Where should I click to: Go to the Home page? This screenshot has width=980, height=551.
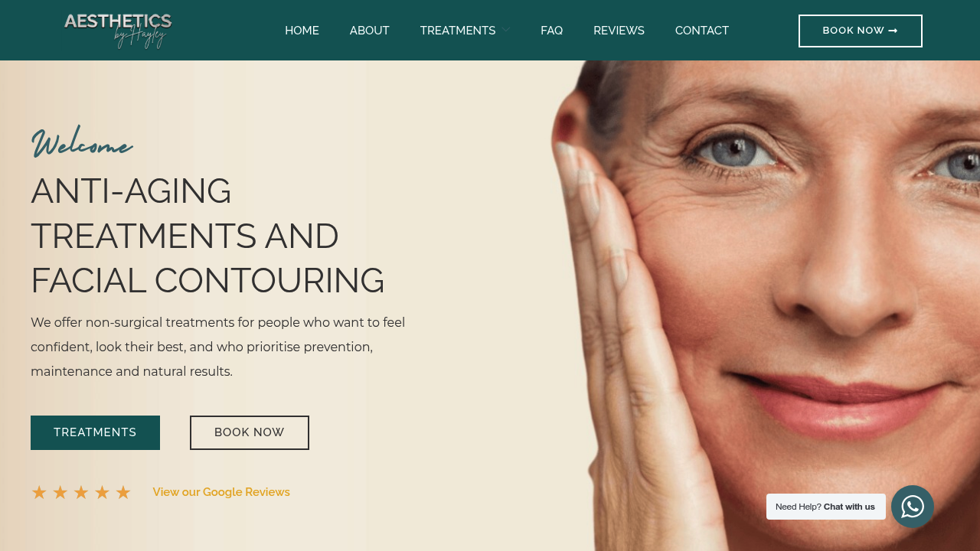point(302,31)
